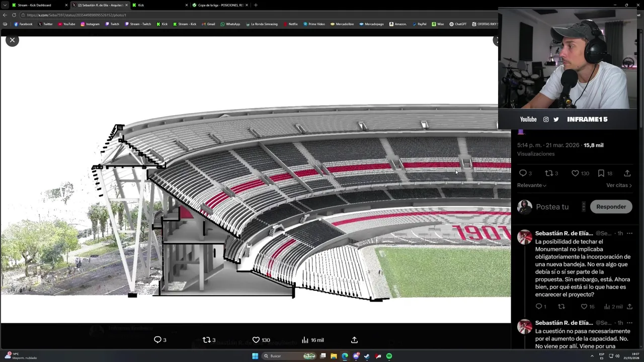Open WhatsApp bookmark
This screenshot has width=644, height=362.
pos(230,24)
